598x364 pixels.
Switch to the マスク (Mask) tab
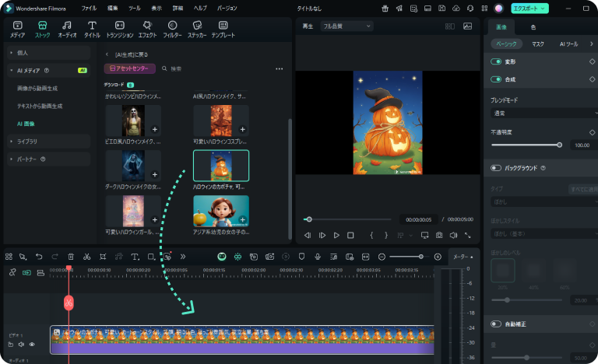(x=538, y=44)
